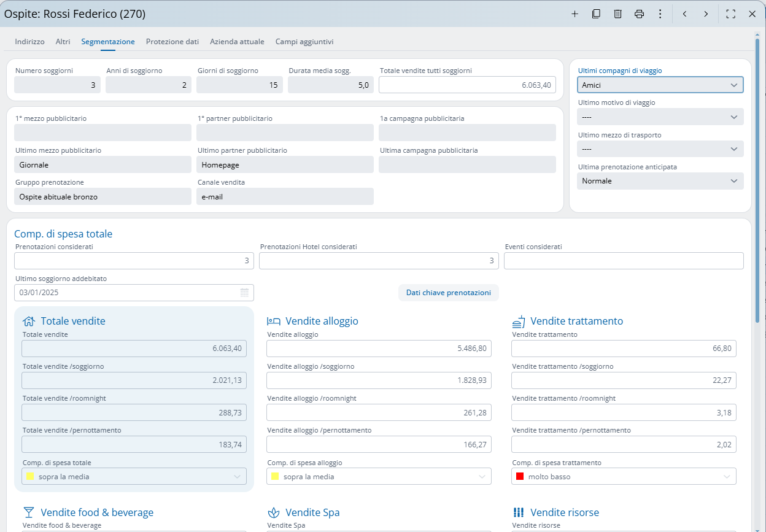
Task: Open the three-dot more options menu
Action: (660, 14)
